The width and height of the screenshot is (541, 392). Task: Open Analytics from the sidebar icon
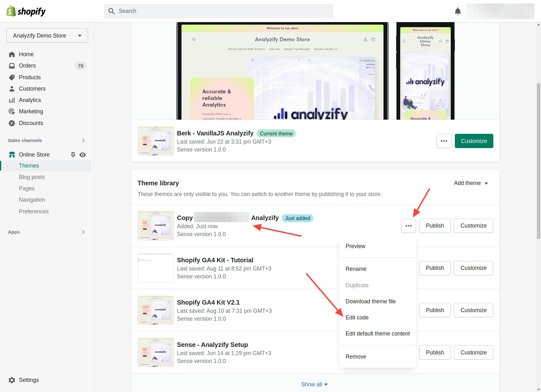click(12, 100)
